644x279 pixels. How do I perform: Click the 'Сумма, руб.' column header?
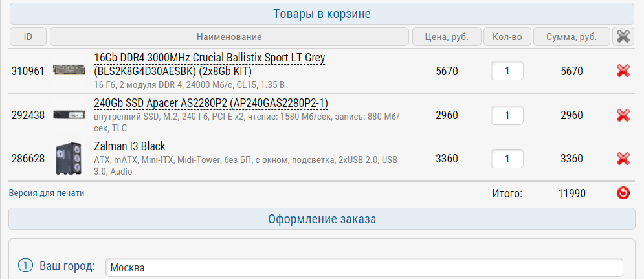(572, 37)
